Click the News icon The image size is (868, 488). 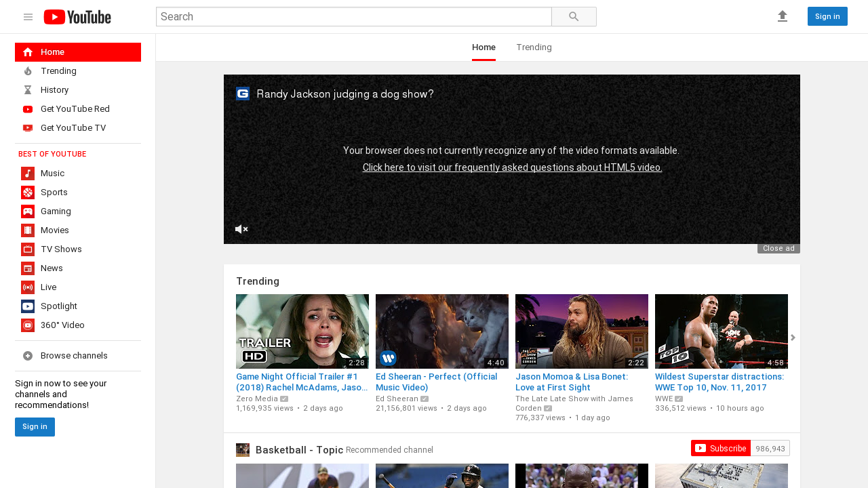28,268
